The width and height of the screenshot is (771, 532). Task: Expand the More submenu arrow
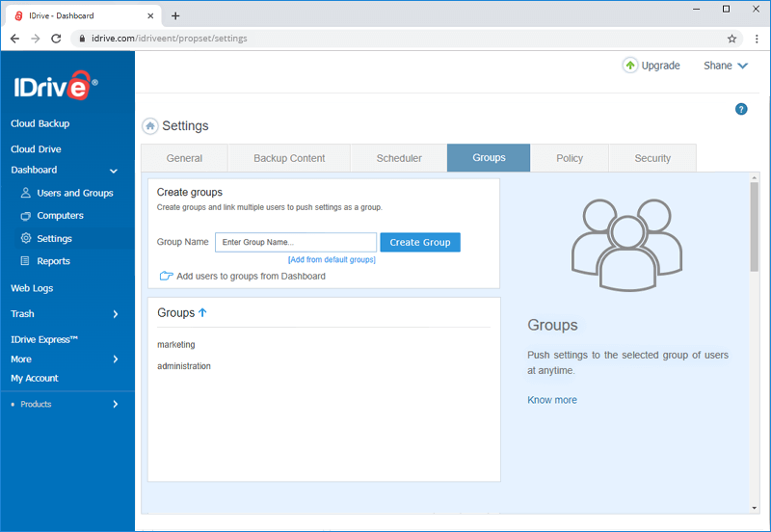click(x=116, y=359)
